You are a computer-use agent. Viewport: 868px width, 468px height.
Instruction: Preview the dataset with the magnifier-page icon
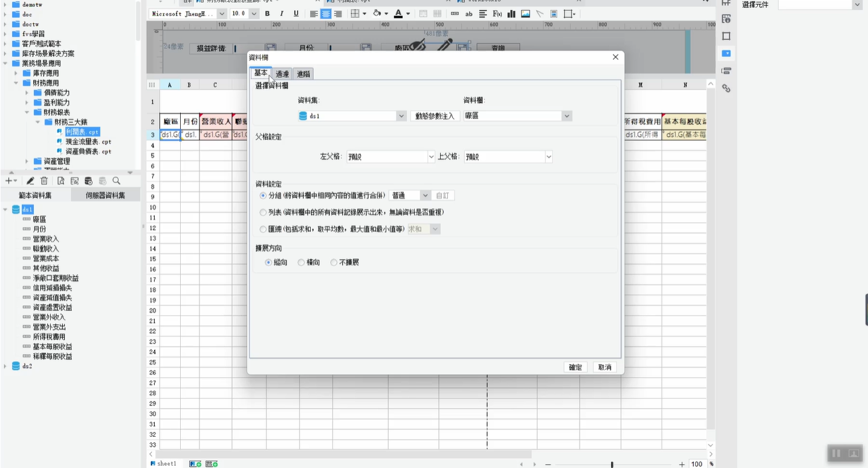(x=60, y=181)
